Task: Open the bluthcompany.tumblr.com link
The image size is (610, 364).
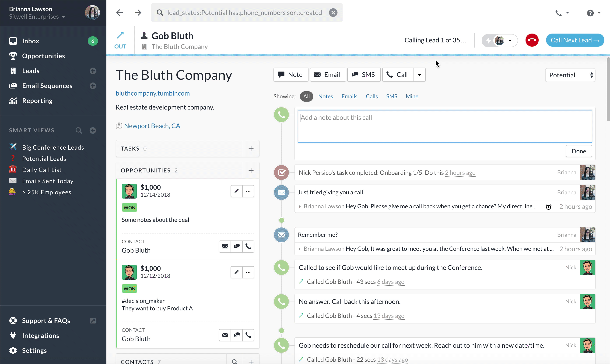Action: tap(153, 93)
